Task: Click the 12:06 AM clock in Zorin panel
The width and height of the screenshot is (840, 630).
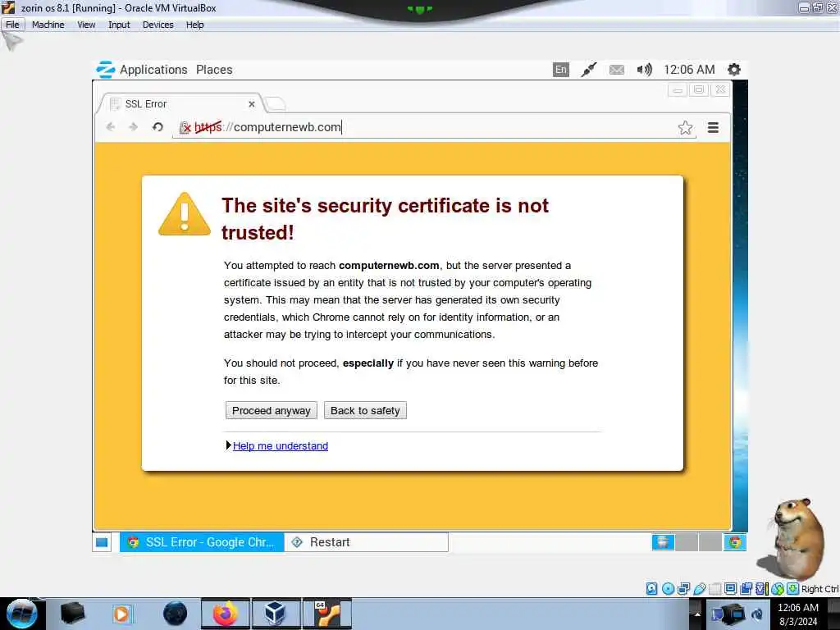Action: (x=689, y=70)
